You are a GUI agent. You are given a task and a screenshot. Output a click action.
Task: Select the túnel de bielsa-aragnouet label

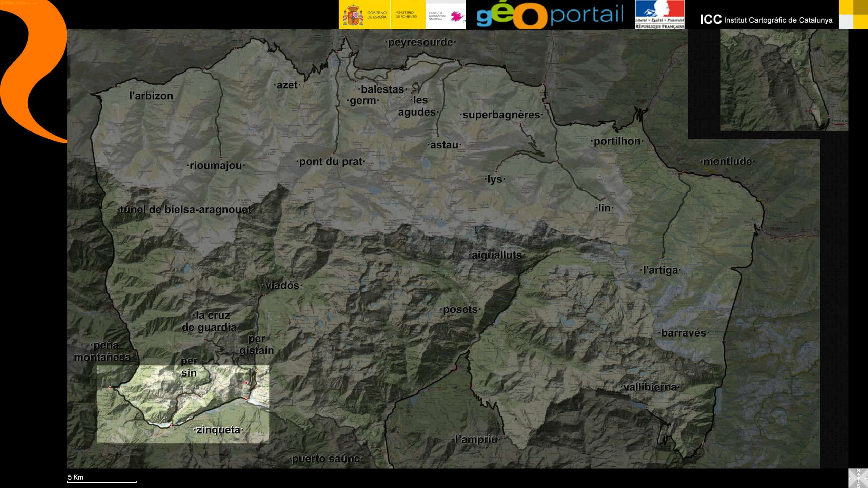(185, 210)
